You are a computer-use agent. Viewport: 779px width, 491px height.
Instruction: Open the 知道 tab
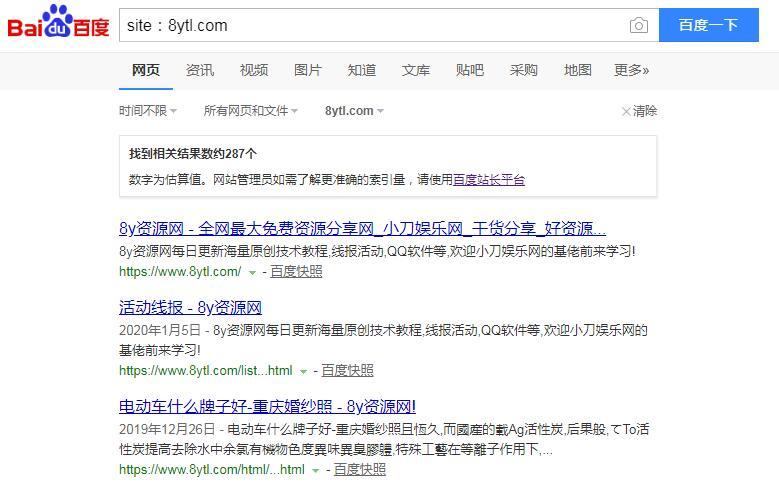[x=362, y=70]
